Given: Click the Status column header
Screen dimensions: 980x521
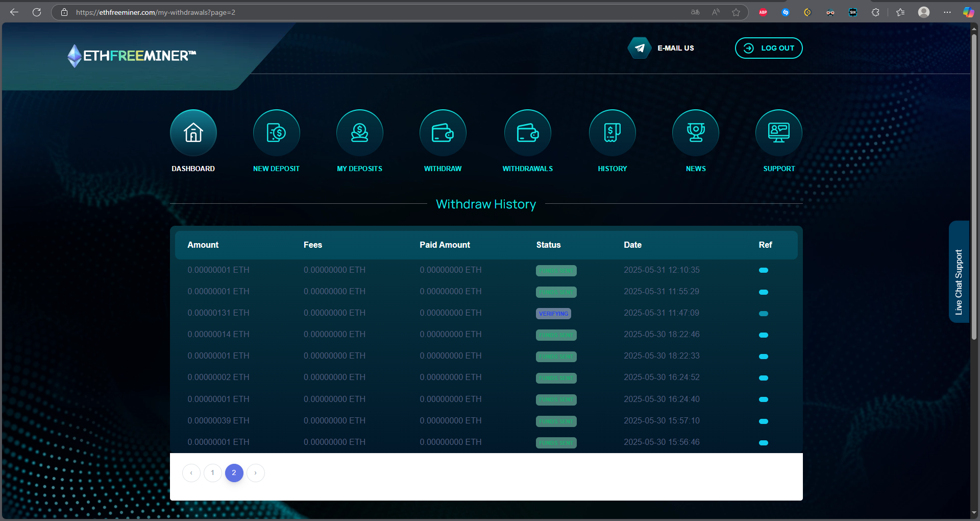Looking at the screenshot, I should (548, 245).
